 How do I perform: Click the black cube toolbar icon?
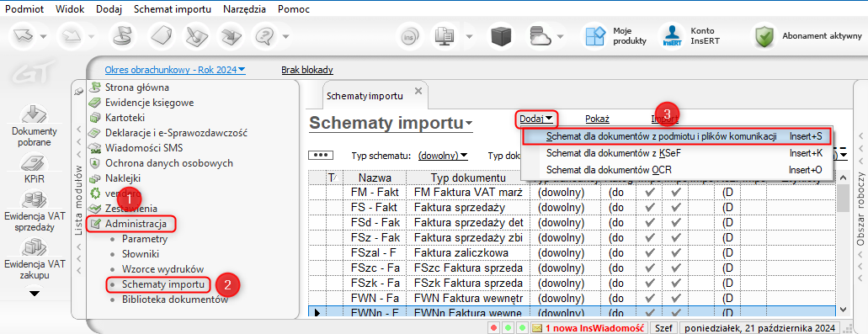(x=503, y=36)
